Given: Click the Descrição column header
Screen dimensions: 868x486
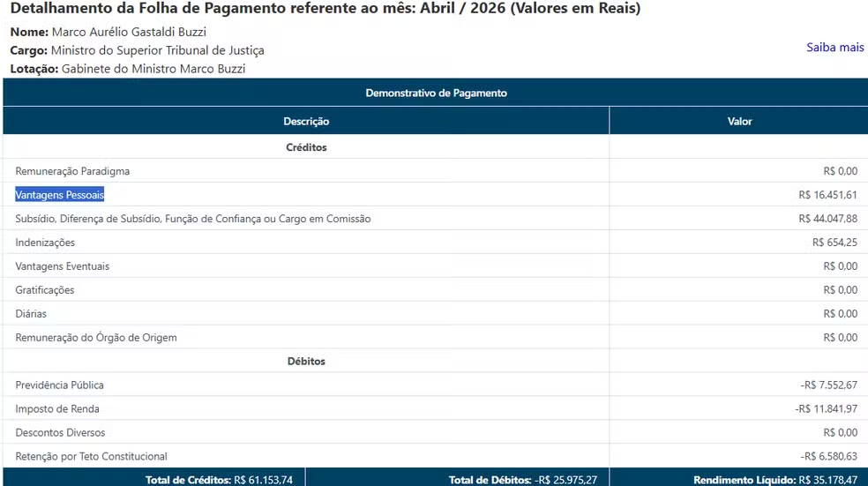Looking at the screenshot, I should 306,121.
